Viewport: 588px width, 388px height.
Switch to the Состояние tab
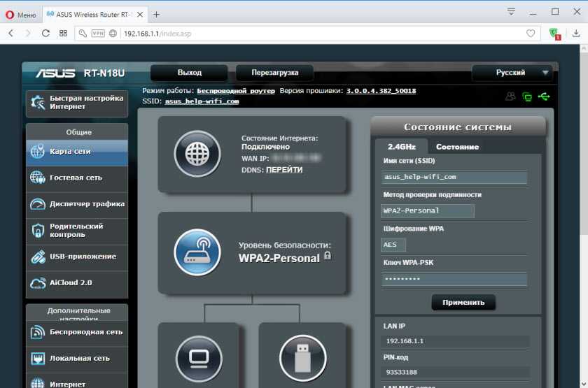pyautogui.click(x=457, y=147)
